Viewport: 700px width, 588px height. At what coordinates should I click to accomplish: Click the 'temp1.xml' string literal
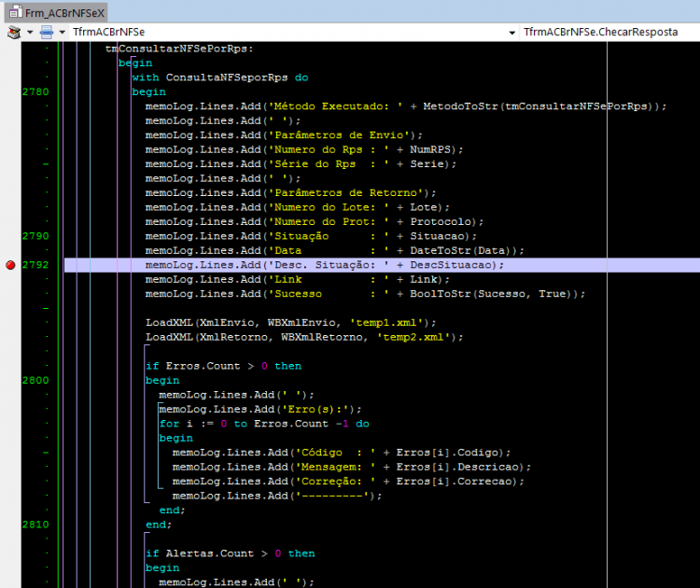click(386, 323)
